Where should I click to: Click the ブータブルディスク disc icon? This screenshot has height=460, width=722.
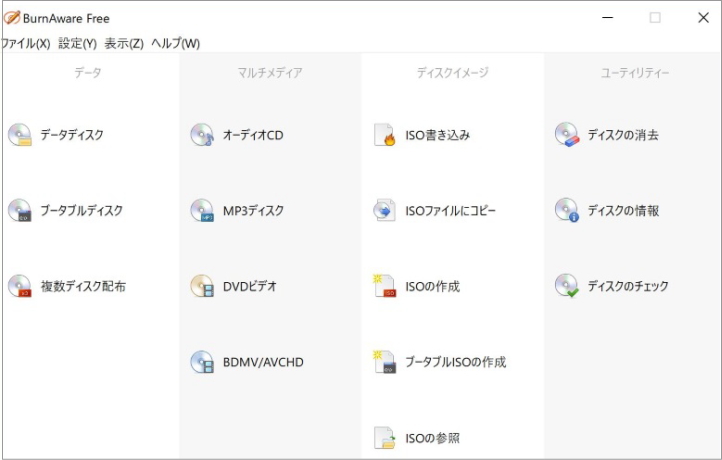(x=20, y=211)
